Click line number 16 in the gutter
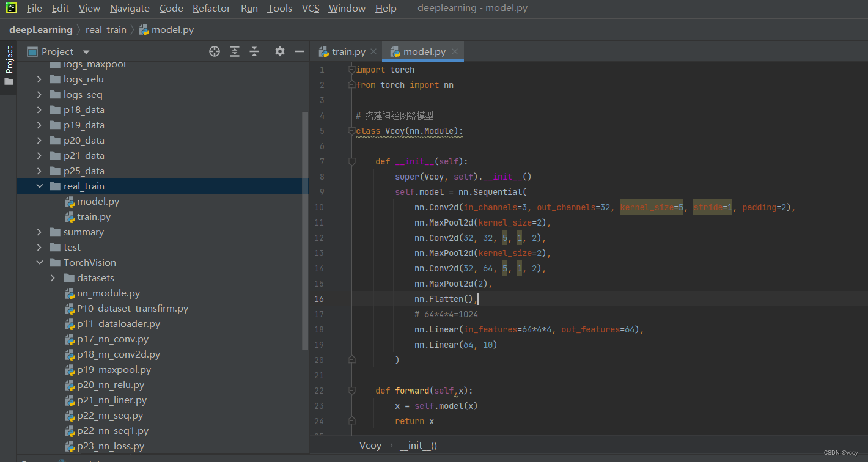The image size is (868, 462). [x=319, y=299]
